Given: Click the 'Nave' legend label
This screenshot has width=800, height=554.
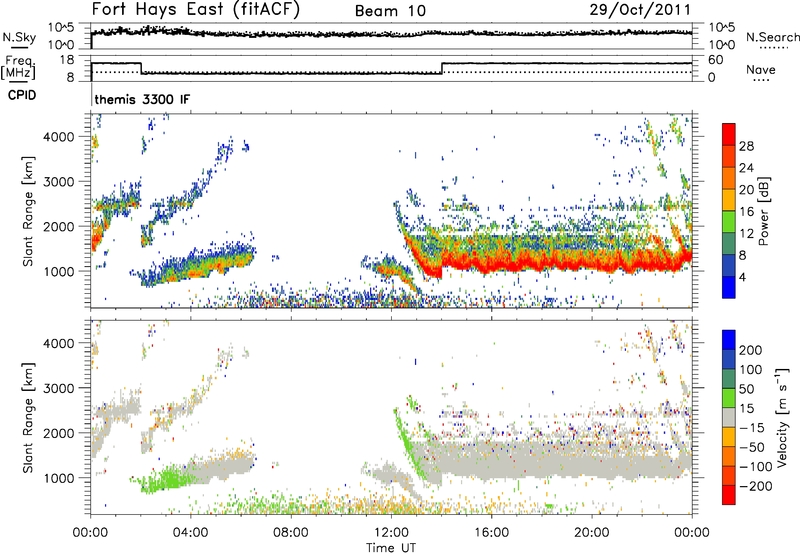Looking at the screenshot, I should coord(761,69).
